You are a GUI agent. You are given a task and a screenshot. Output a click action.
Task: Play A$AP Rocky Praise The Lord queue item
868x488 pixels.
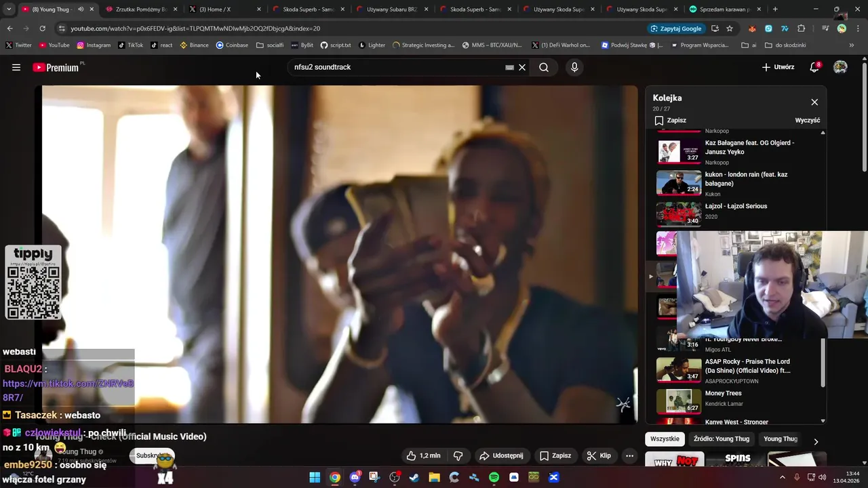pos(736,371)
